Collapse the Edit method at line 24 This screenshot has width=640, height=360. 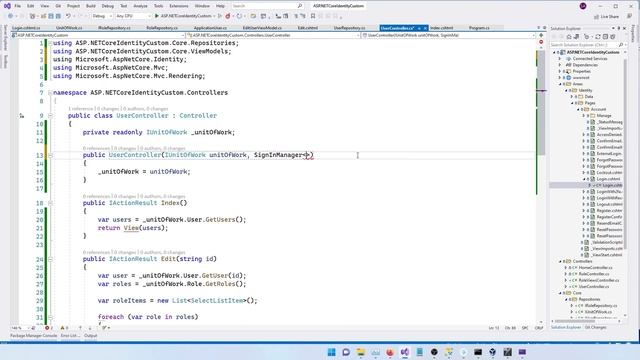(x=50, y=259)
